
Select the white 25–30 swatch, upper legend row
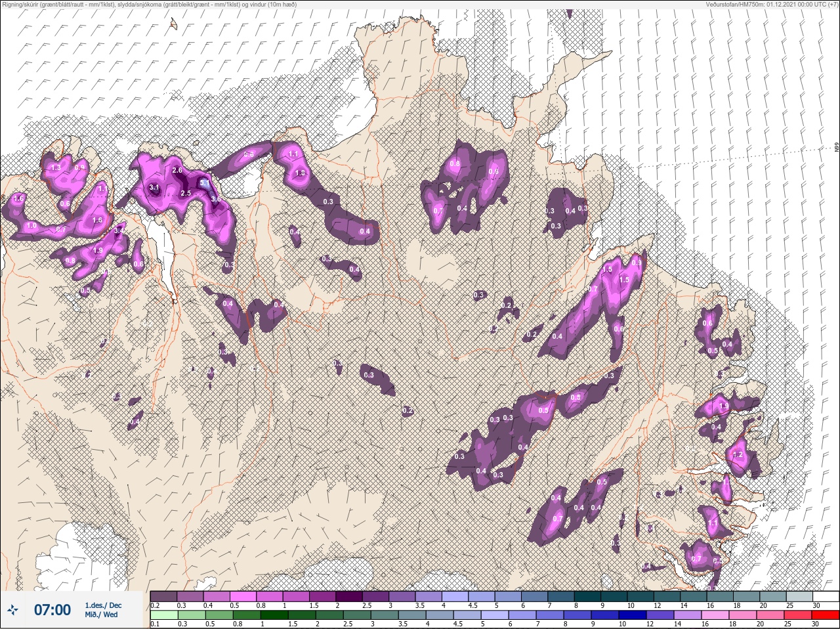(x=827, y=596)
